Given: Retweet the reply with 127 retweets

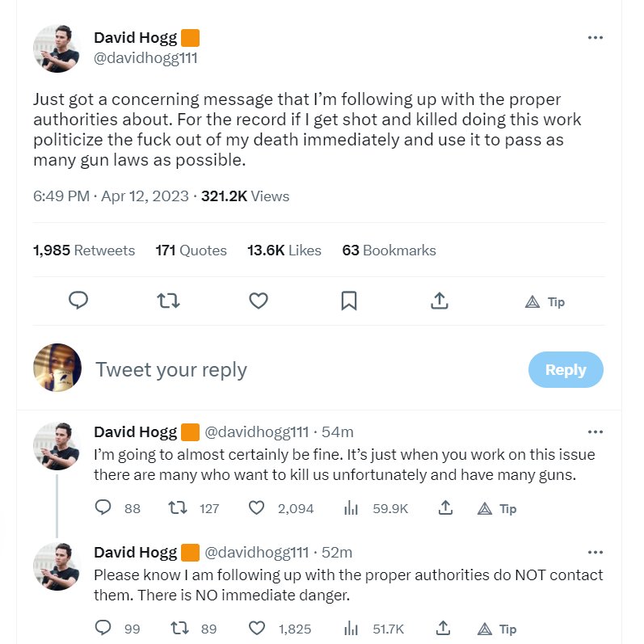Looking at the screenshot, I should click(x=178, y=508).
